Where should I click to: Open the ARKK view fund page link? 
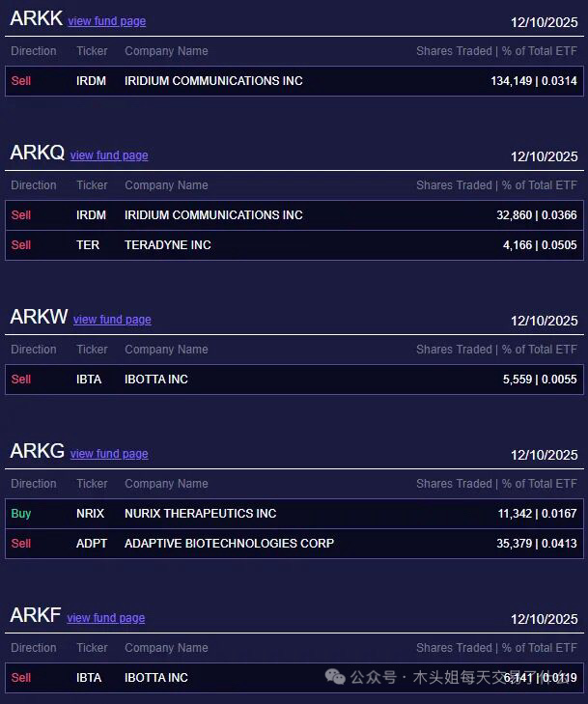[106, 21]
